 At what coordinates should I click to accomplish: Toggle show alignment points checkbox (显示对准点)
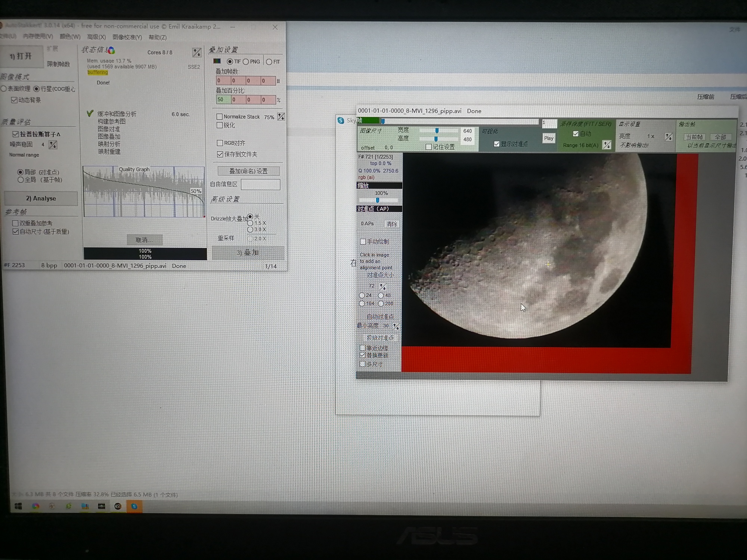coord(497,144)
